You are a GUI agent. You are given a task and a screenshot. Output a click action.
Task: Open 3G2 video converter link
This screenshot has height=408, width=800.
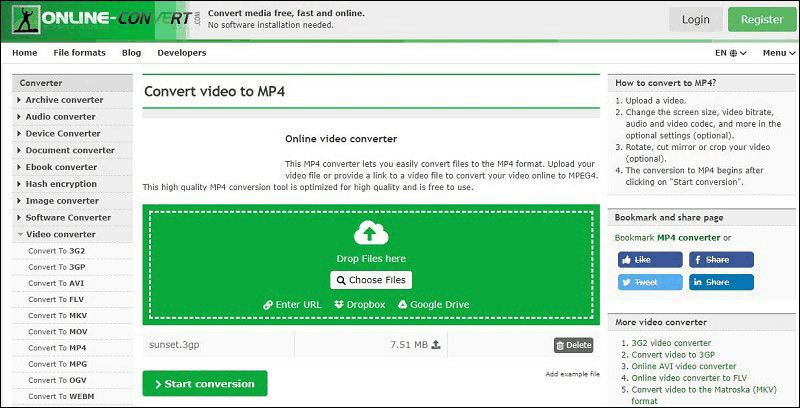click(671, 343)
